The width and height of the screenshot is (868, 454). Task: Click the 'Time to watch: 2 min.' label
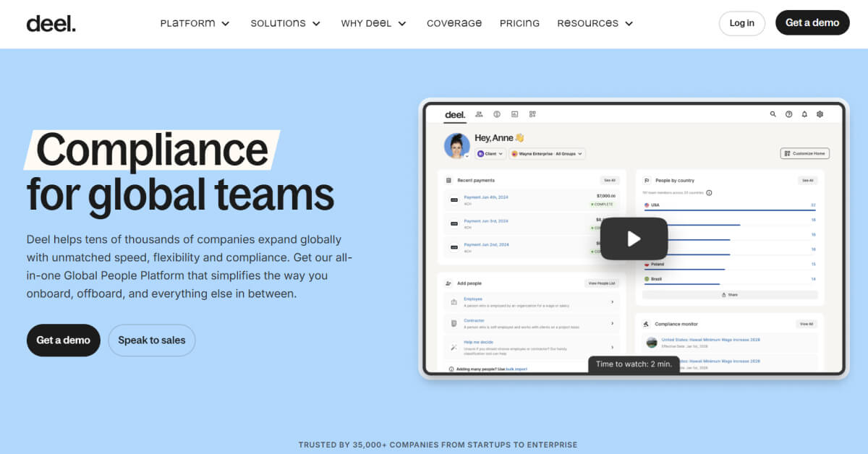(634, 364)
